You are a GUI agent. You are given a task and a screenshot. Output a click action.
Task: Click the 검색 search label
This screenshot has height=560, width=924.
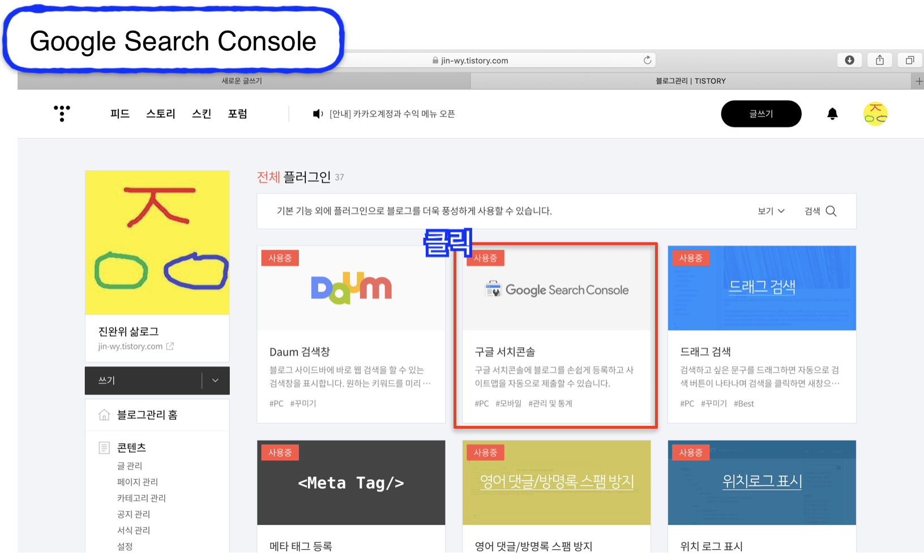coord(812,211)
